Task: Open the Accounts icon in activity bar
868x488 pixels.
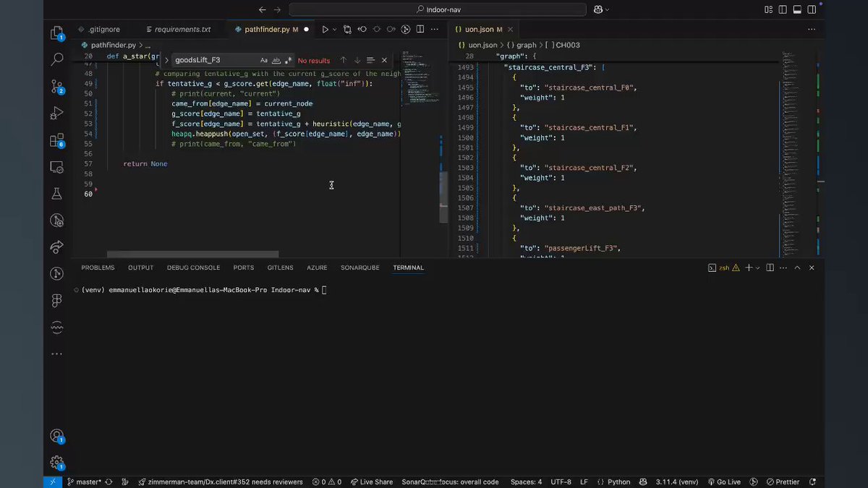Action: tap(57, 436)
